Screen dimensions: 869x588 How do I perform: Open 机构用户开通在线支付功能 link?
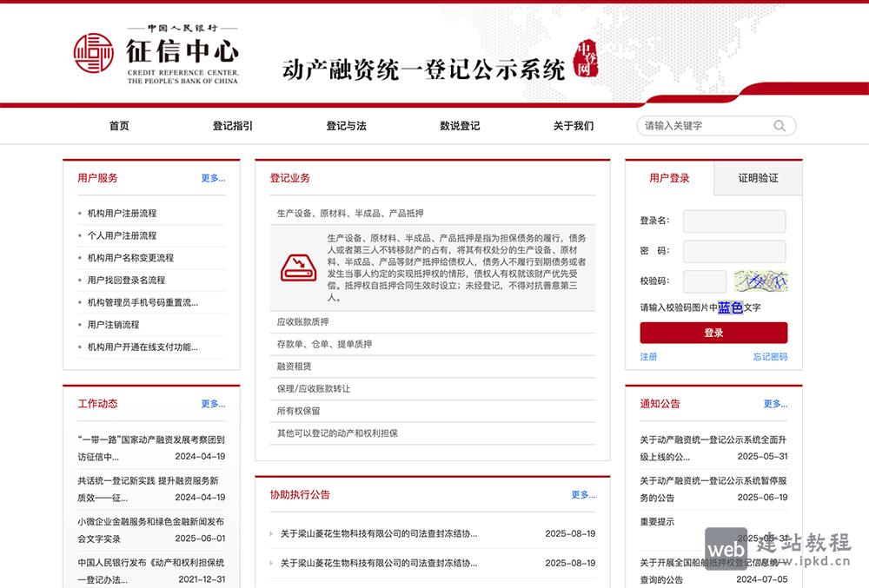(x=143, y=347)
